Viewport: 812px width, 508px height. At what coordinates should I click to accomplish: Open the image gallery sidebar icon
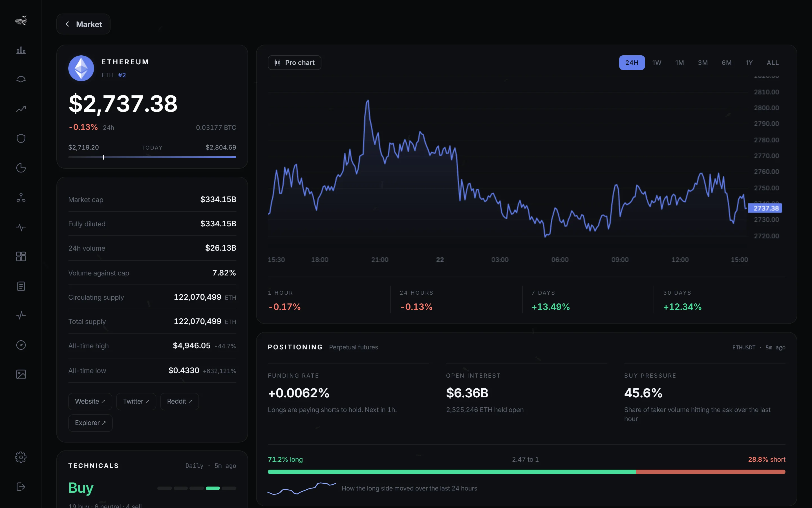(21, 374)
